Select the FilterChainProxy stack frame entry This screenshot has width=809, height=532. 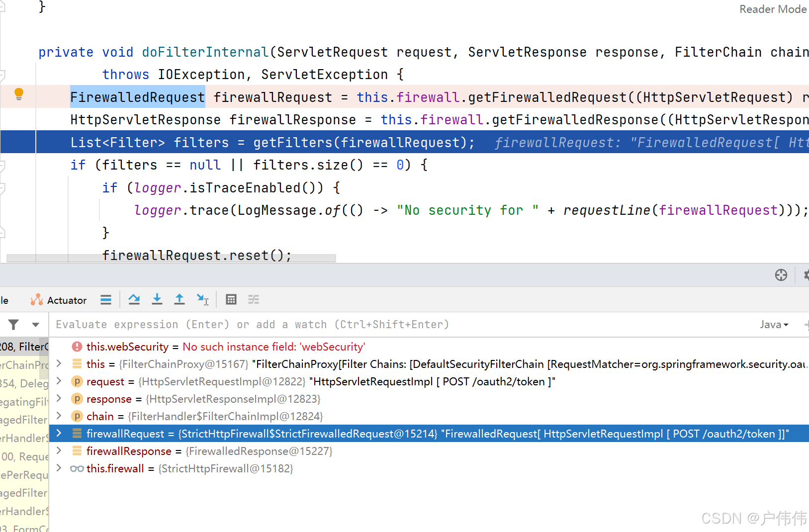point(24,346)
